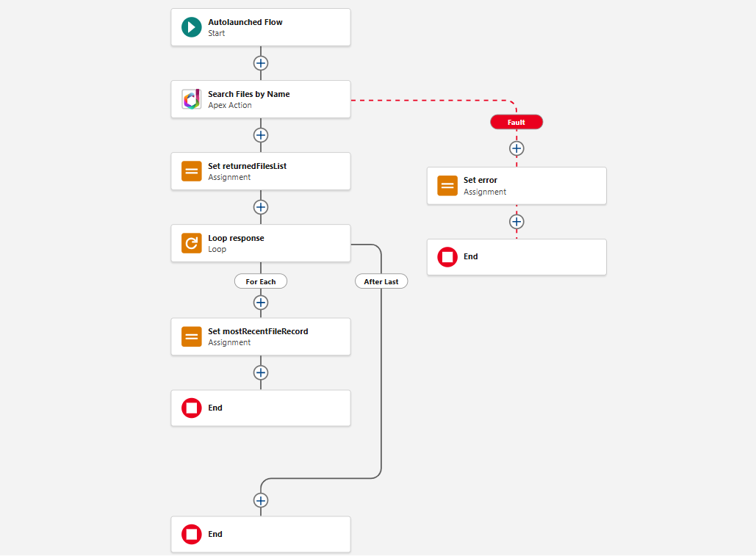Select the Set mostRecentFileRecord assignment icon
The height and width of the screenshot is (556, 756).
[192, 336]
